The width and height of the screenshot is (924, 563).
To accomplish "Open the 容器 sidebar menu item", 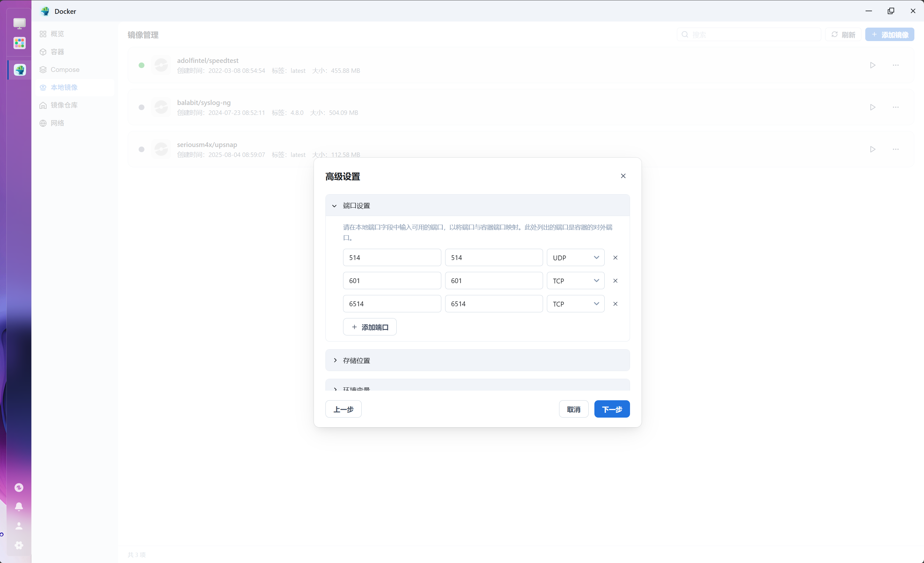I will [57, 52].
